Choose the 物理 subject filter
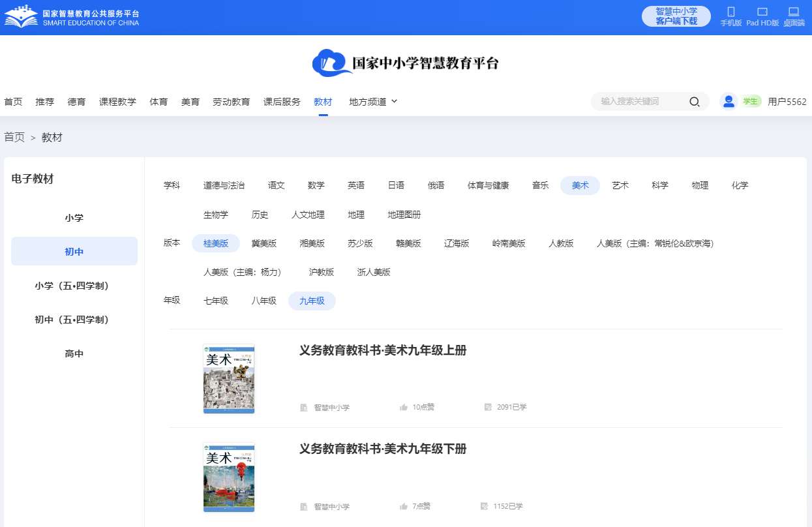812x527 pixels. [700, 185]
